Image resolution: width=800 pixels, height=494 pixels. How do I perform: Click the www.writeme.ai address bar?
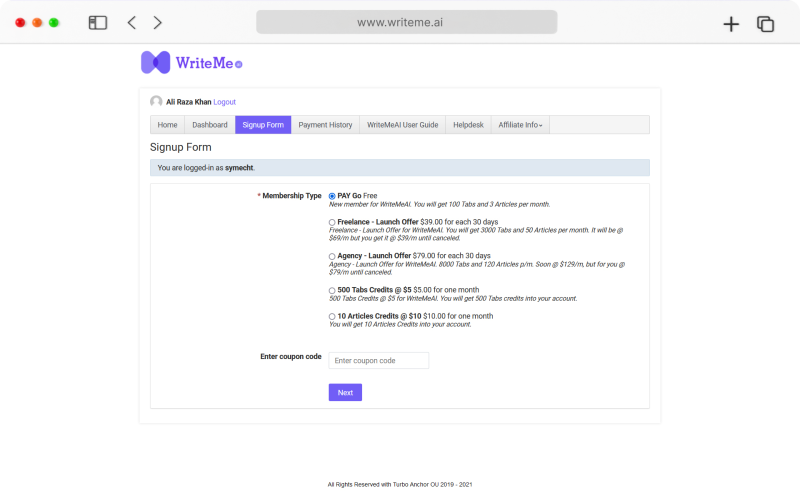click(x=407, y=22)
